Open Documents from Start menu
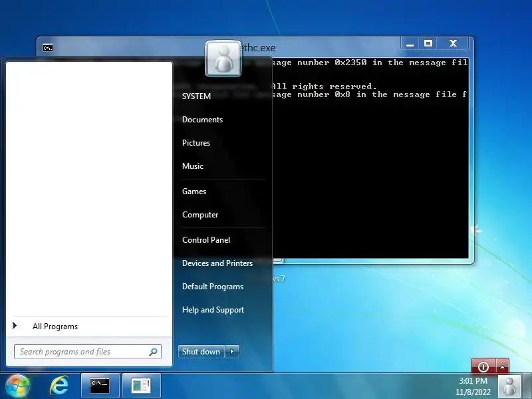Viewport: 532px width, 399px height. (x=202, y=120)
